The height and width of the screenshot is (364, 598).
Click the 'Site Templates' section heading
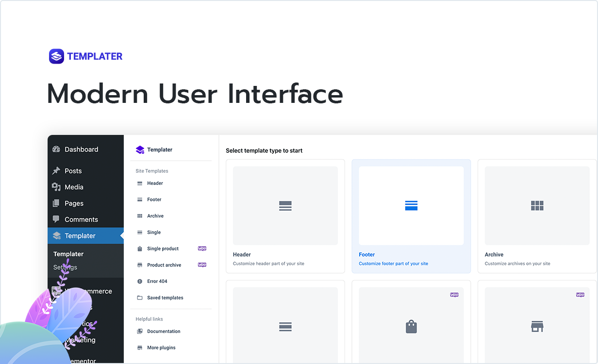click(x=152, y=171)
